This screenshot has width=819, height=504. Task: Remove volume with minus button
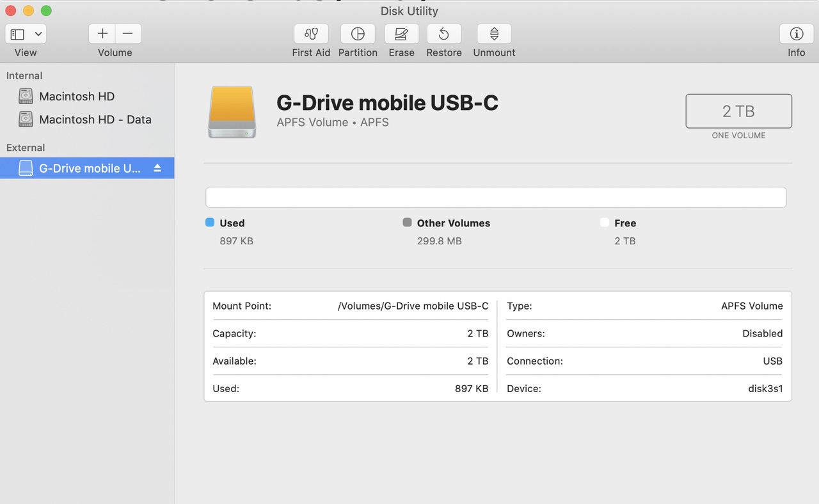tap(128, 34)
